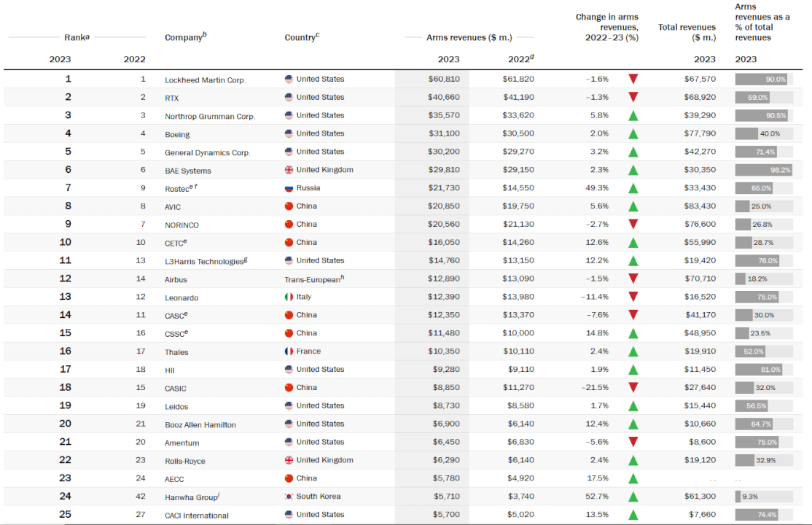This screenshot has height=525, width=812.
Task: Click the Company column header
Action: coord(185,37)
